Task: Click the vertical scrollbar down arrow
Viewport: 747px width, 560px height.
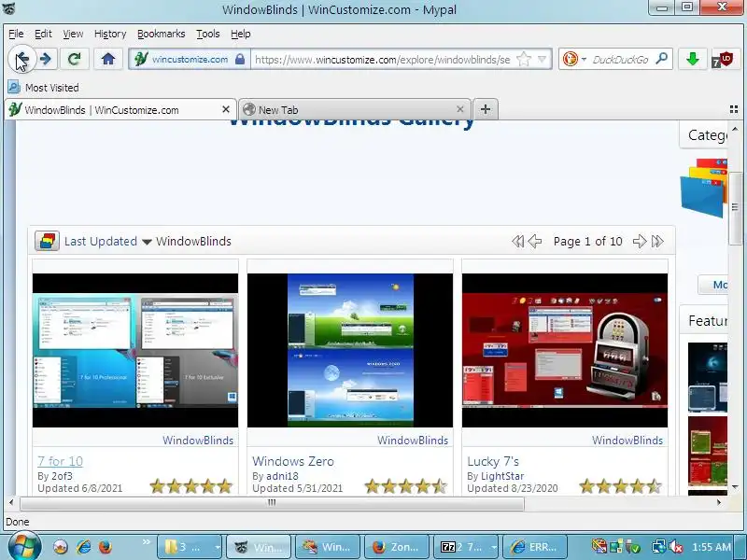Action: tap(734, 486)
